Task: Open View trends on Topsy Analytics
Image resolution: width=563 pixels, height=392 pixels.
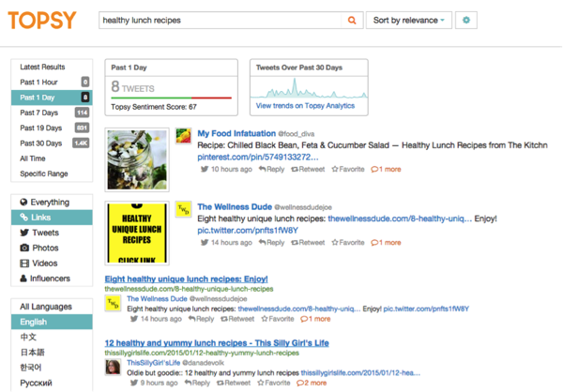Action: (x=305, y=106)
